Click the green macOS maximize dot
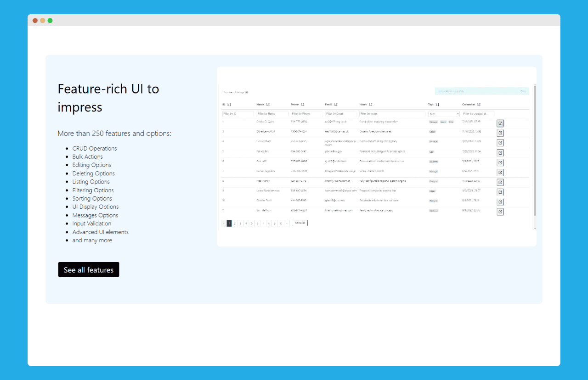Screen dimensions: 588x380 50,21
